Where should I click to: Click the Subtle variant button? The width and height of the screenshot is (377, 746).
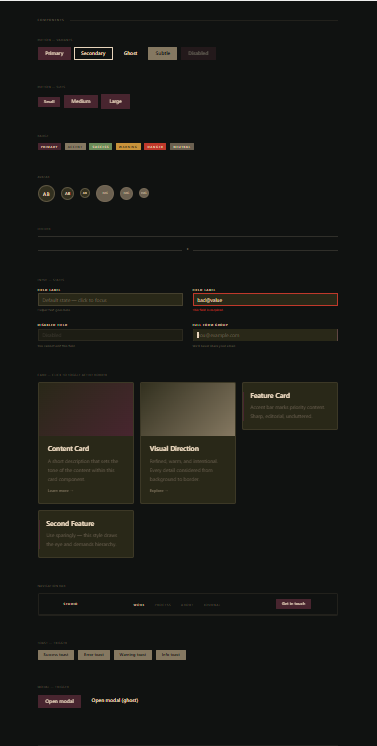pos(162,53)
